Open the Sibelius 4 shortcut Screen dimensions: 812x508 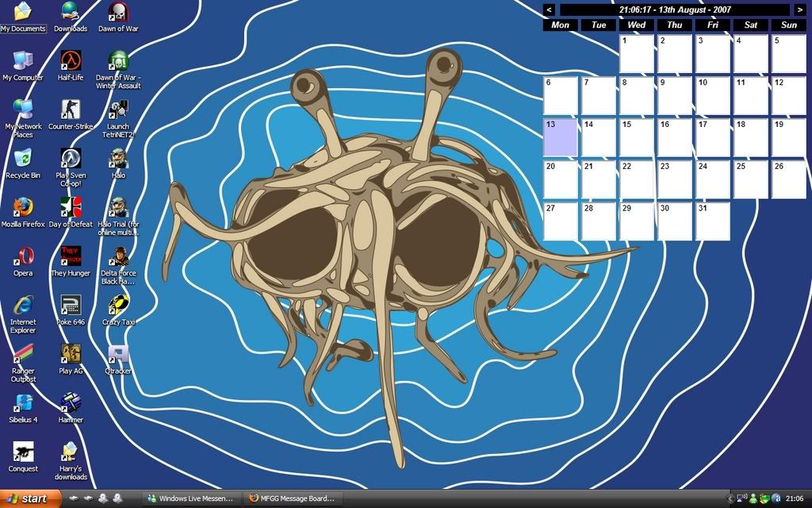tap(23, 403)
